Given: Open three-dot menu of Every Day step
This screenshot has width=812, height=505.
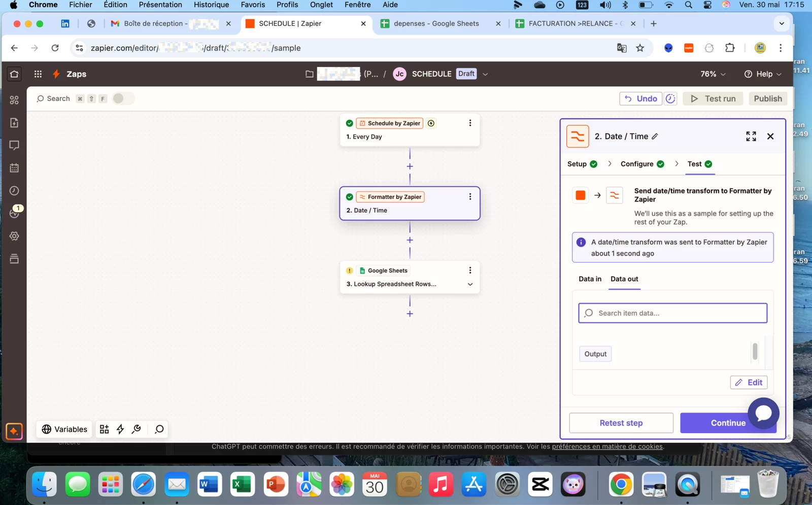Looking at the screenshot, I should click(470, 123).
